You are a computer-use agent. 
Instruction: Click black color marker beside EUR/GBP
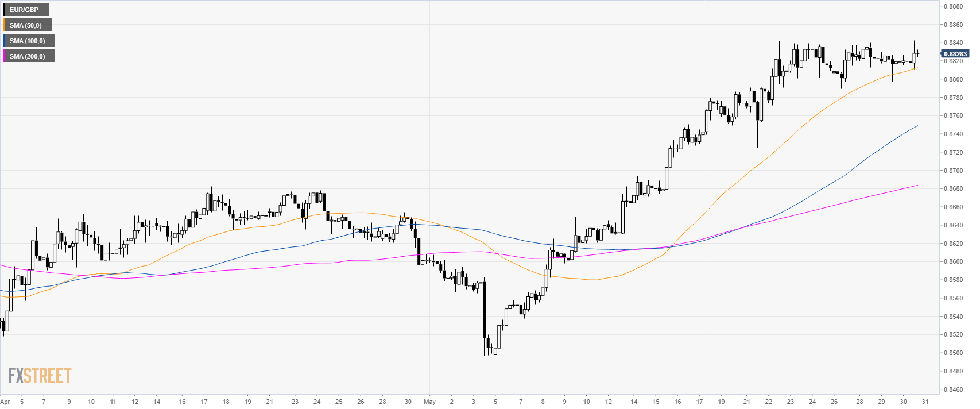[x=4, y=10]
